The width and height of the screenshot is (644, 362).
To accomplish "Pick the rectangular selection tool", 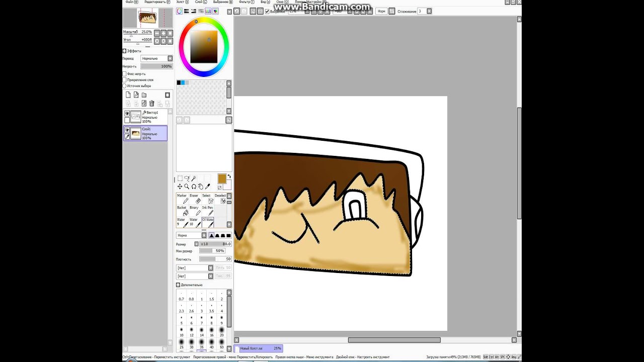I will (x=180, y=178).
